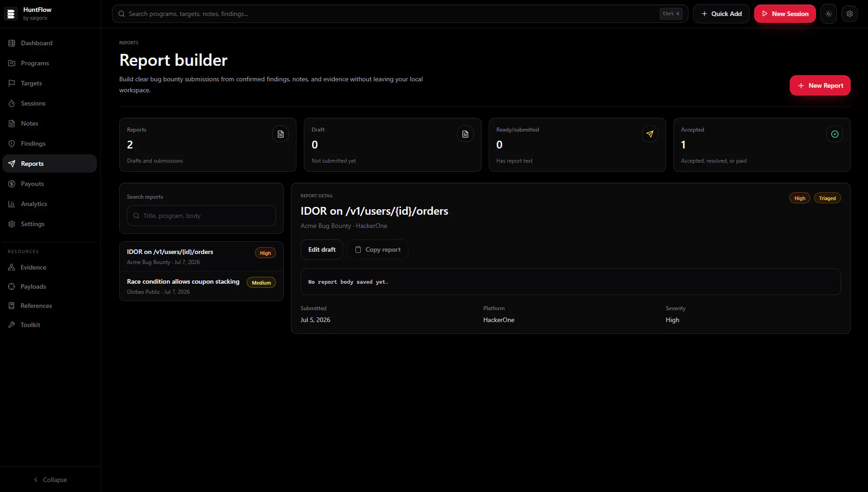Focus the Title, program, body search field

click(x=201, y=216)
